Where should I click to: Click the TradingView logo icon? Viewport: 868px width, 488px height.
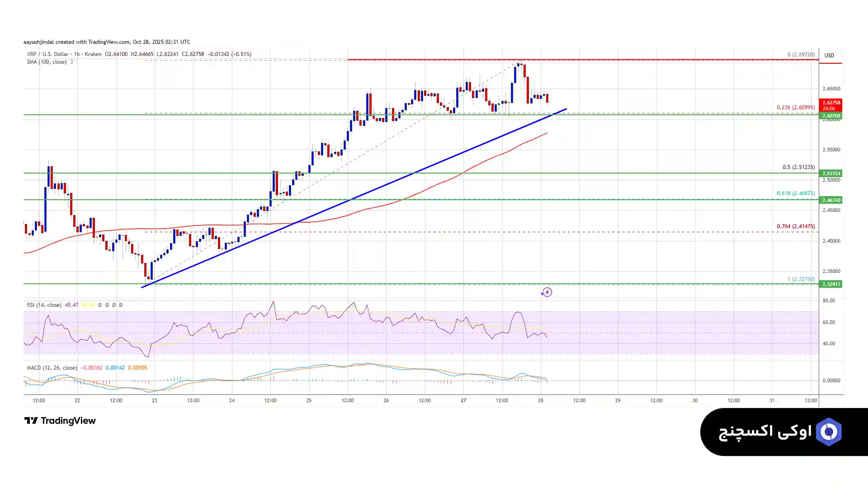31,421
